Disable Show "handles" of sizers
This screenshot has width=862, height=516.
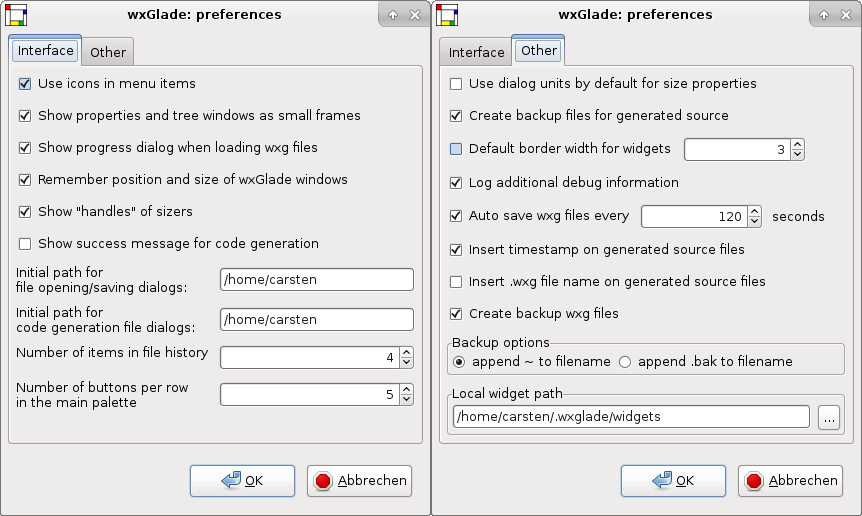pyautogui.click(x=25, y=212)
